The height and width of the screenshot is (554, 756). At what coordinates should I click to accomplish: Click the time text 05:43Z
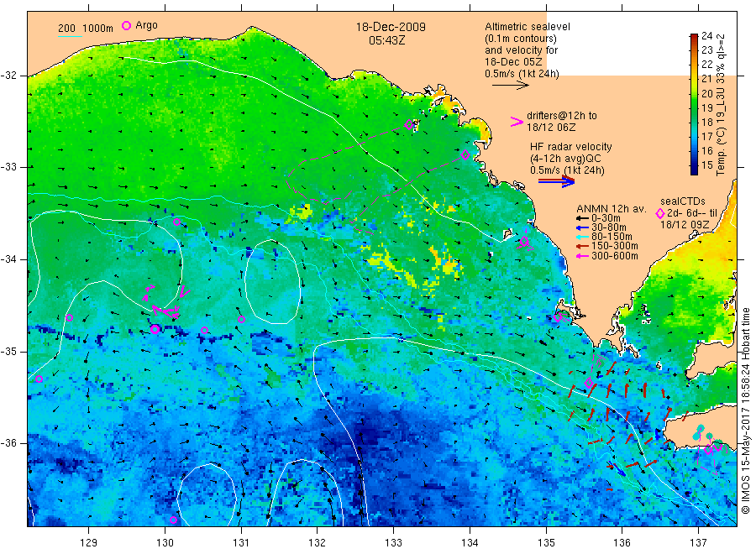[x=386, y=41]
